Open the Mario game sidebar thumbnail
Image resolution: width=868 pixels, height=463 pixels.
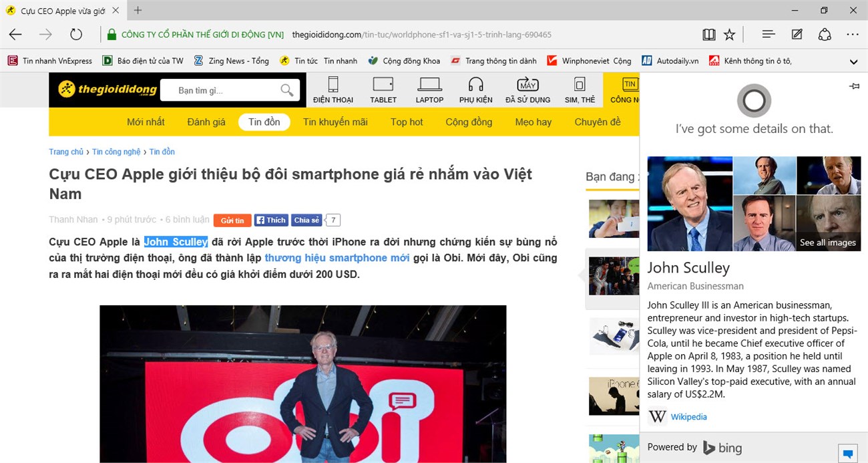[614, 449]
